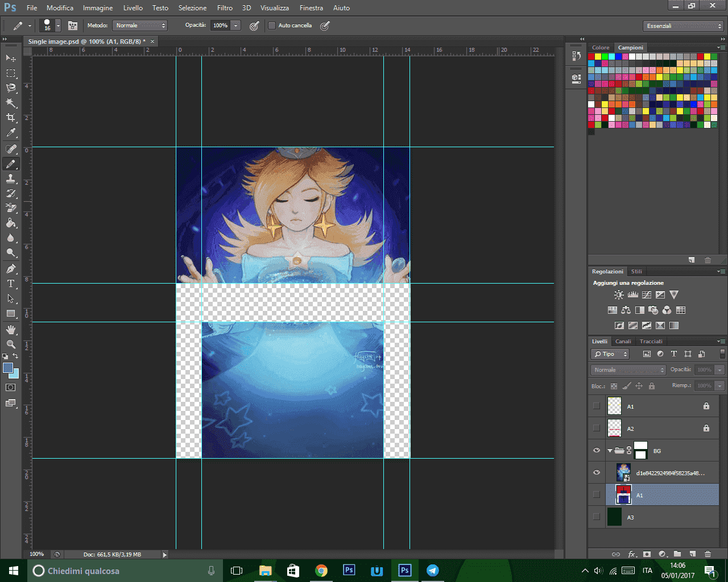This screenshot has height=582, width=728.
Task: Select the Blur tool
Action: [x=11, y=238]
